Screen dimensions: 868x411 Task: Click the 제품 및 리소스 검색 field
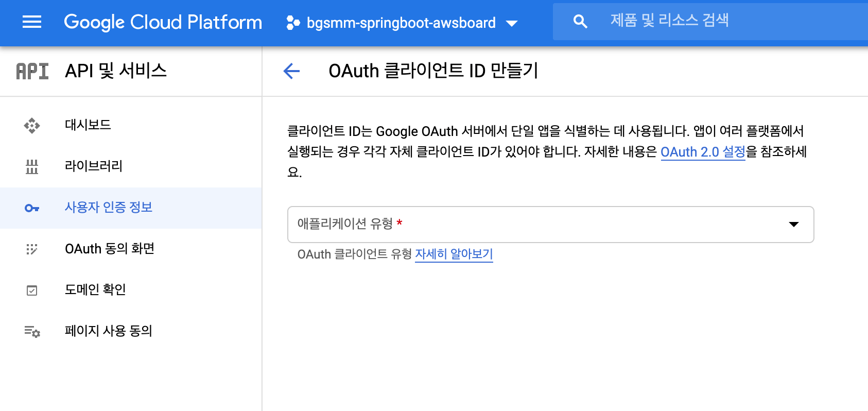pyautogui.click(x=721, y=21)
